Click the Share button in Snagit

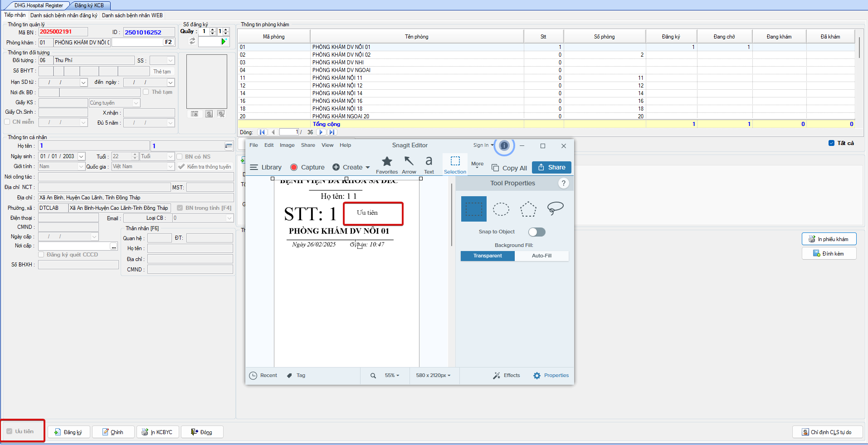(x=551, y=167)
